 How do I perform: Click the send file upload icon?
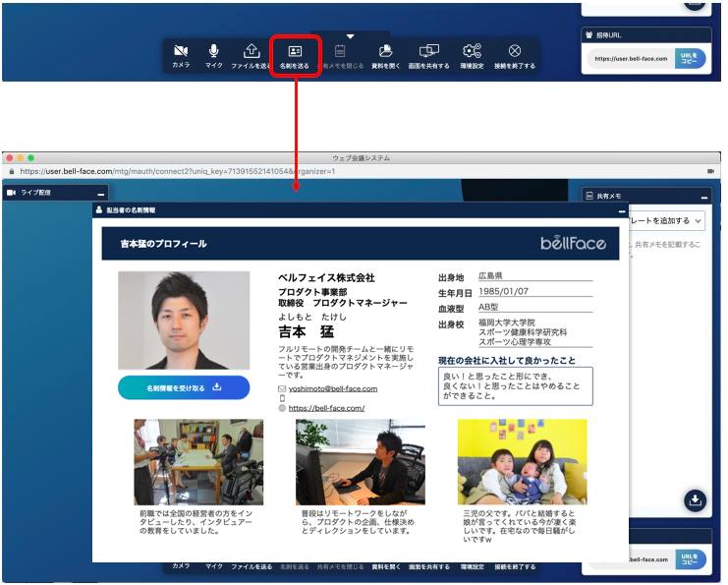click(x=252, y=51)
